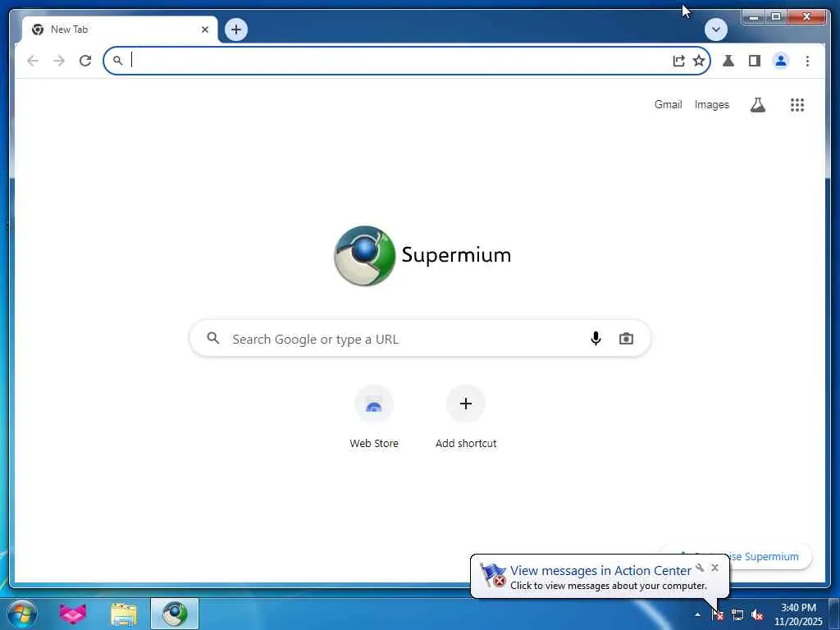
Task: Click the back navigation arrow
Action: point(33,61)
